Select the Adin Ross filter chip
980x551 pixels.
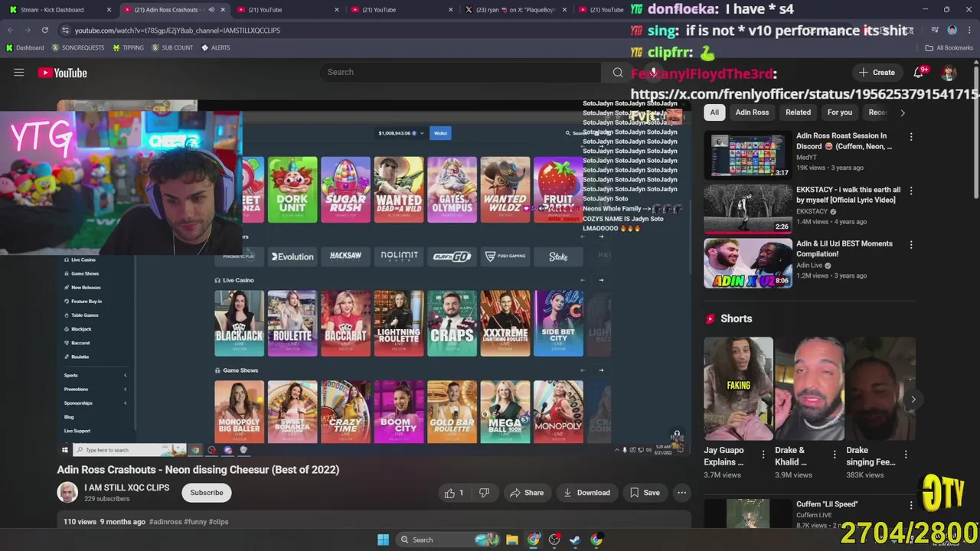tap(752, 112)
